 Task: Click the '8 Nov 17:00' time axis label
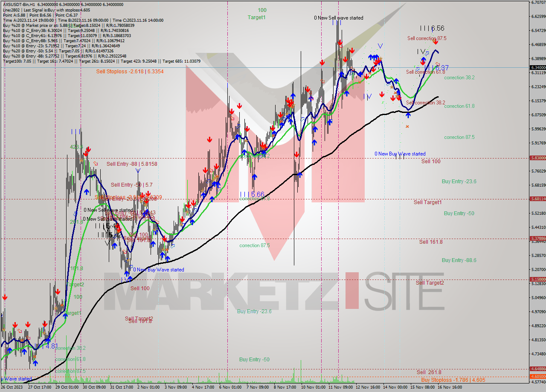click(285, 388)
